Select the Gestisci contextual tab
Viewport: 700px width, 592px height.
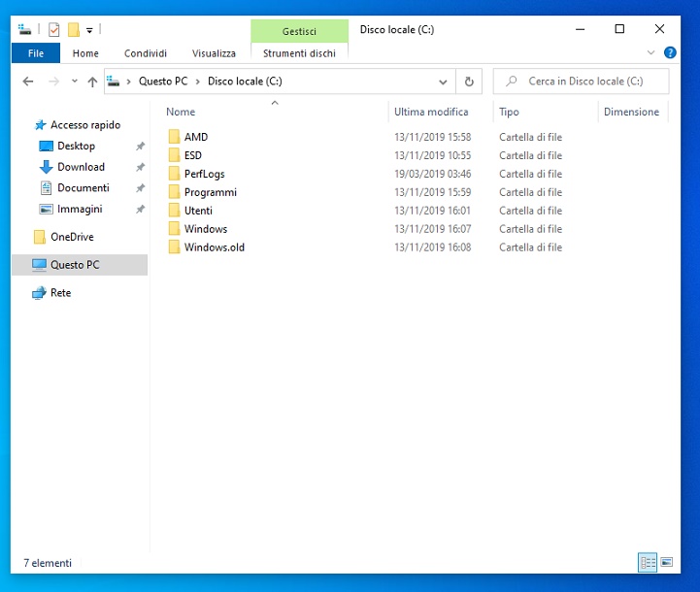tap(299, 31)
